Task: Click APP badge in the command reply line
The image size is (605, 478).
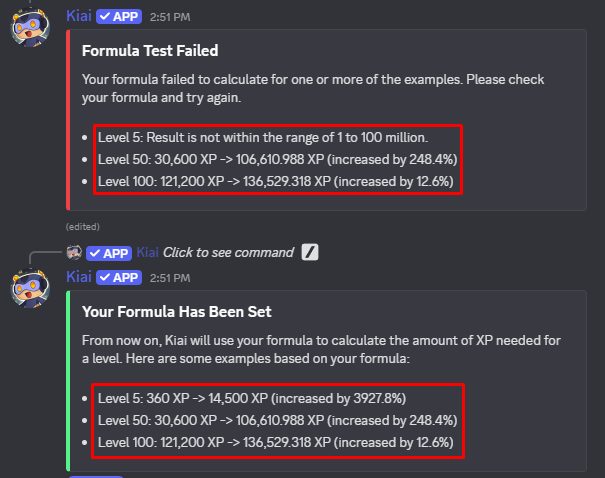Action: [x=108, y=252]
